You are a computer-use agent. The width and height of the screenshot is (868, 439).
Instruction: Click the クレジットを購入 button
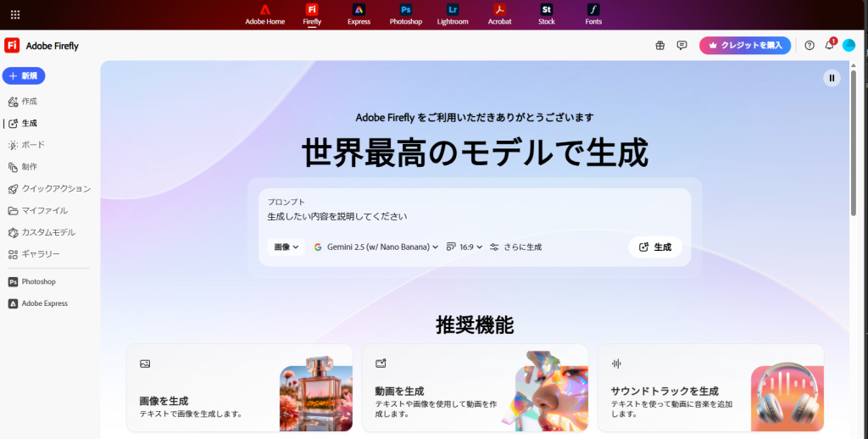[x=744, y=46]
